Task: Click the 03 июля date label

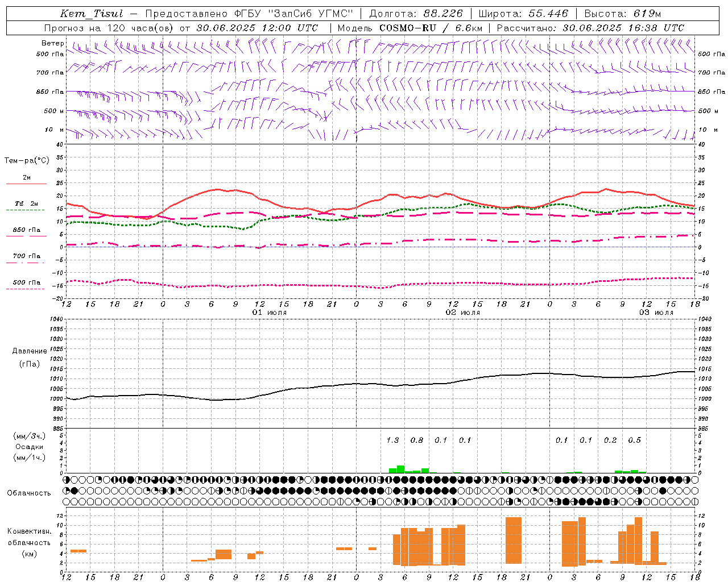Action: (656, 313)
